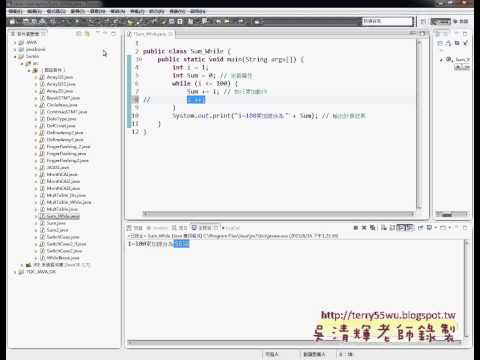Collapse the third open project node
Viewport: 480px width, 360px height.
click(x=15, y=57)
